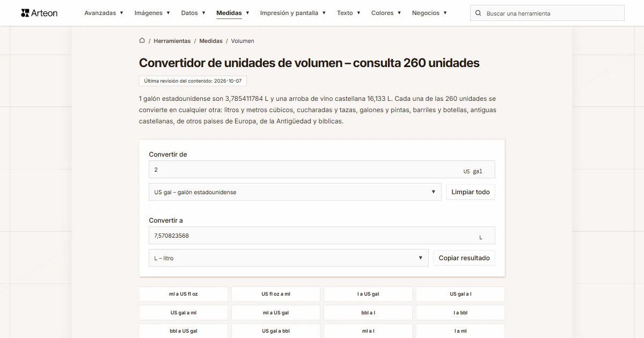Click Copiar resultado button
Viewport: 644px width, 338px height.
tap(464, 258)
